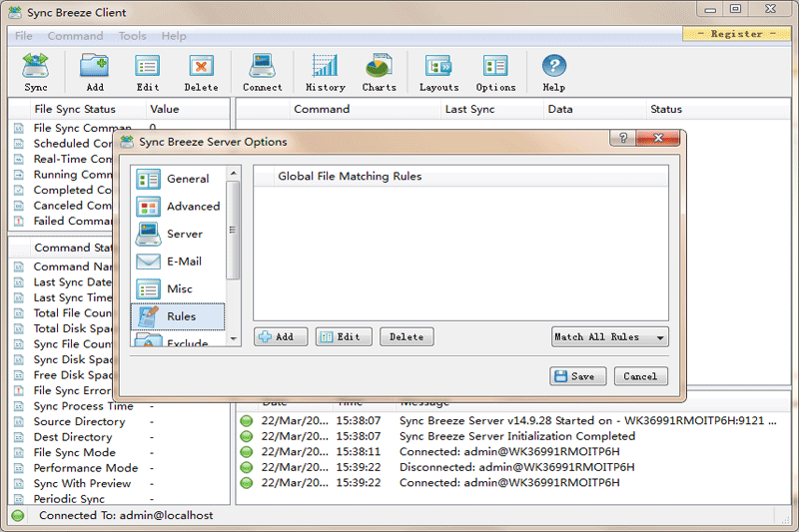Open the Command menu
The image size is (799, 532).
coord(76,36)
